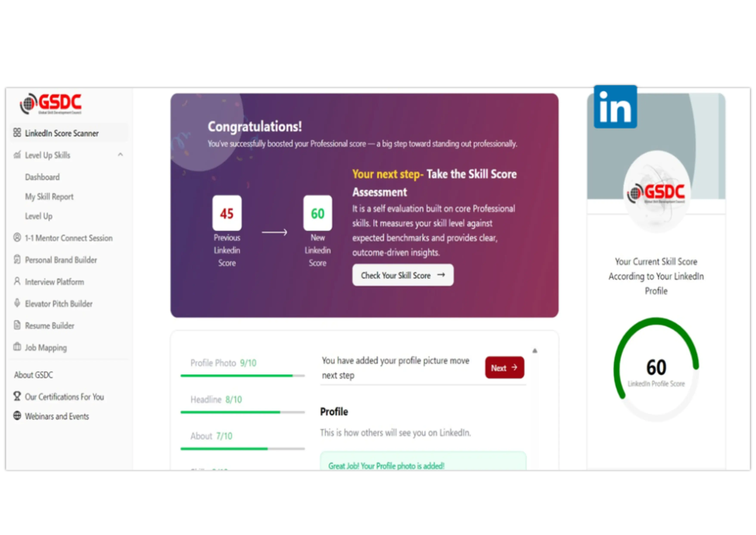Click the red Next button
756x535 pixels.
504,367
